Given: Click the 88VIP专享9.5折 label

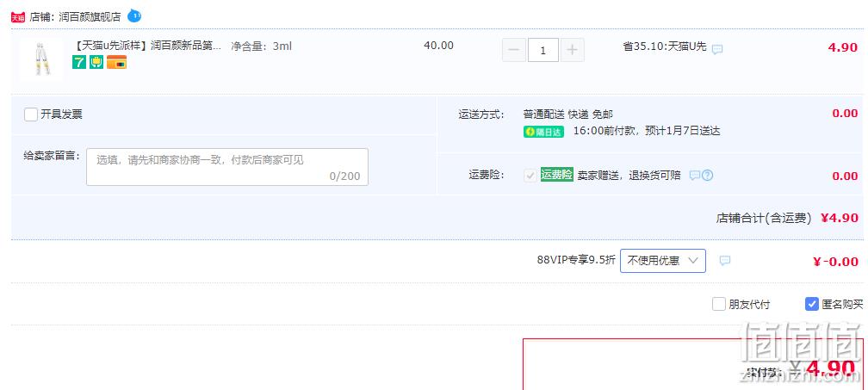Looking at the screenshot, I should (576, 261).
